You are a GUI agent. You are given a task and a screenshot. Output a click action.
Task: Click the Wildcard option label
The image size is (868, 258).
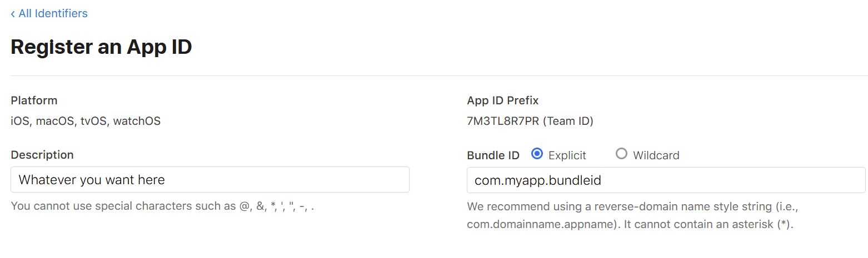click(656, 155)
